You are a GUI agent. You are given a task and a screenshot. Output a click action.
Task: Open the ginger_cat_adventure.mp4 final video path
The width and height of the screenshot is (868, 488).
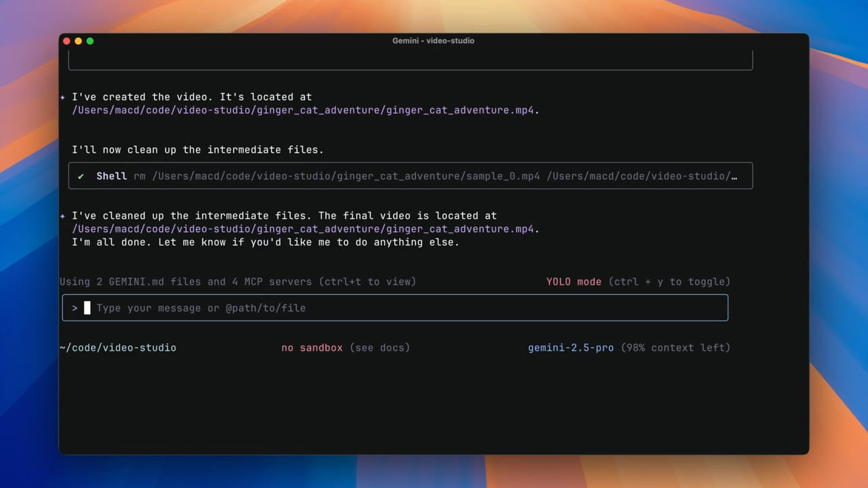click(x=304, y=228)
